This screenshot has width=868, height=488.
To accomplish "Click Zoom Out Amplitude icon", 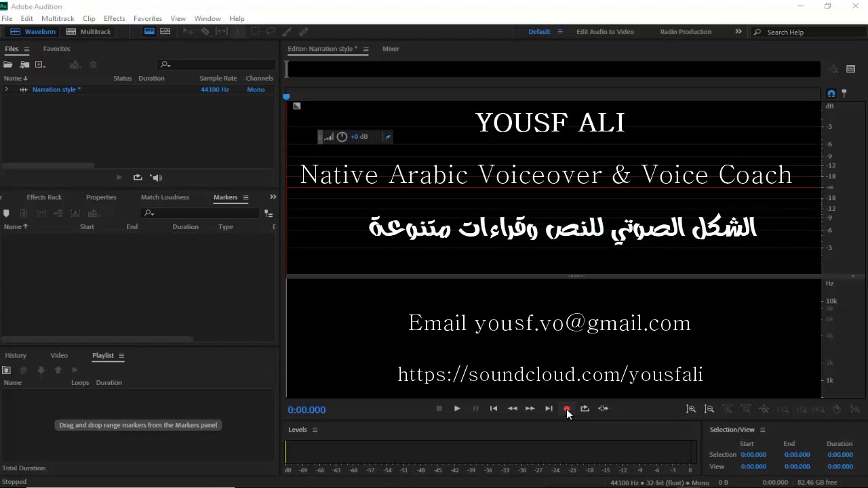I will click(709, 409).
